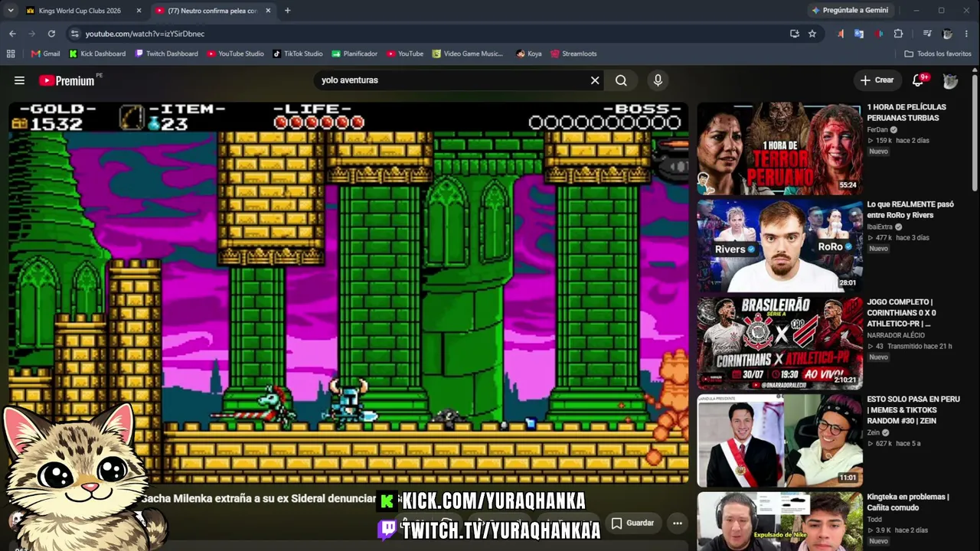980x551 pixels.
Task: Click title 'Lo que REALMENTE pasó entre RoRo y Rivers'
Action: [910, 210]
